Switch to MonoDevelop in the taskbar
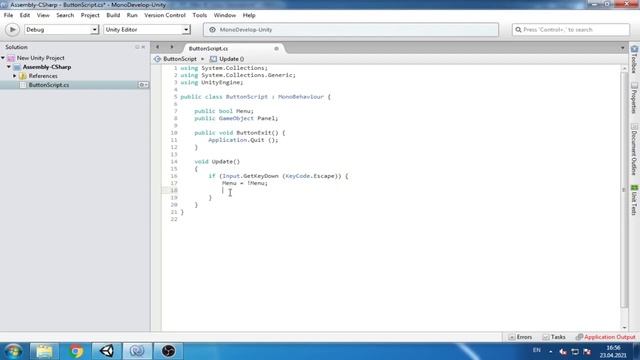This screenshot has width=640, height=360. 137,351
